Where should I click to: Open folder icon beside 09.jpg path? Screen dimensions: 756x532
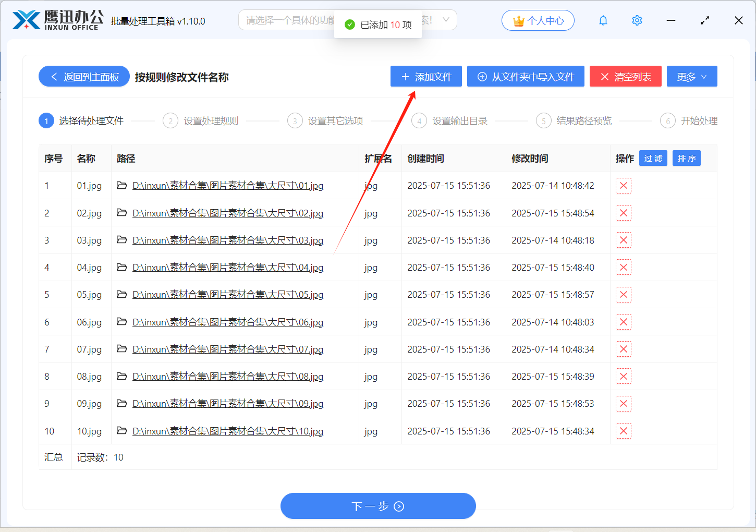click(122, 403)
